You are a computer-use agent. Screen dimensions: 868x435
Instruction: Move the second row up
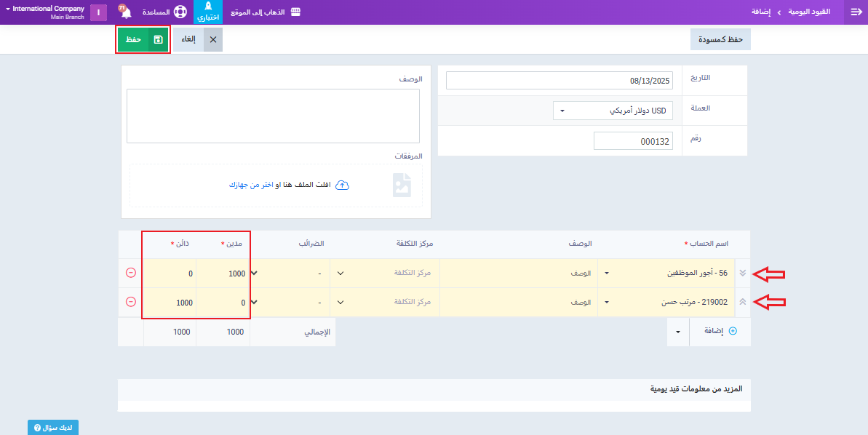742,302
